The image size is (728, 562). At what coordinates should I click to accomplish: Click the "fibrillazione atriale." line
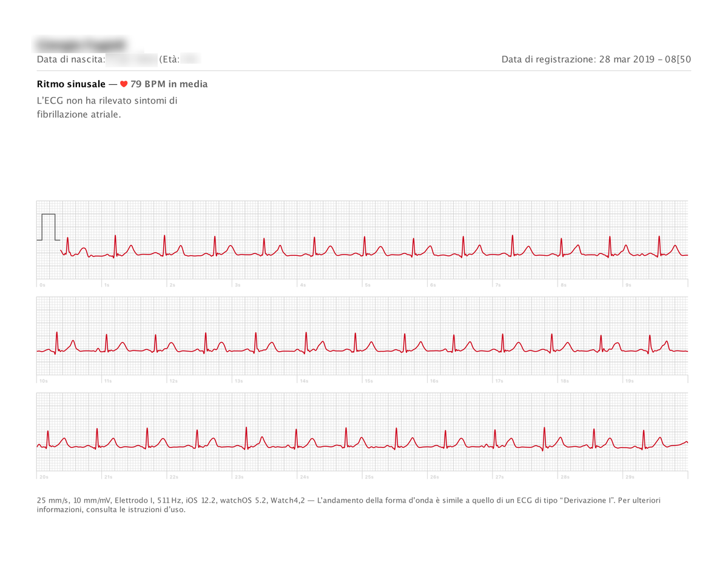[79, 114]
